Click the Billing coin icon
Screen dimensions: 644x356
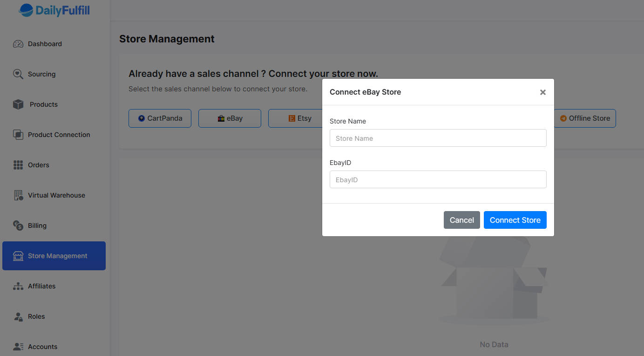[18, 226]
